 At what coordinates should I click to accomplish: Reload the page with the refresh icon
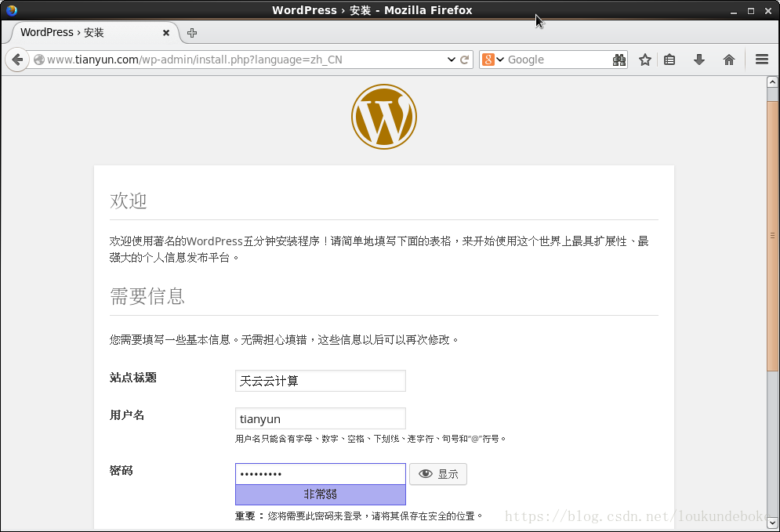click(465, 60)
